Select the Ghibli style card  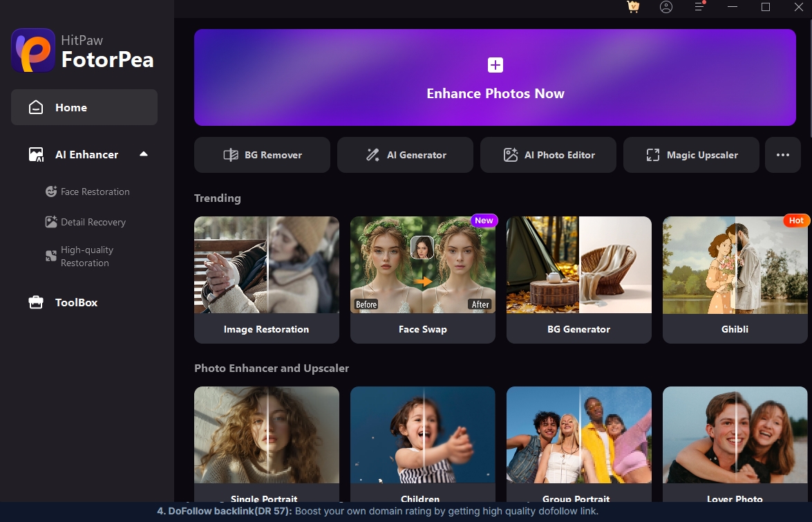pos(735,279)
